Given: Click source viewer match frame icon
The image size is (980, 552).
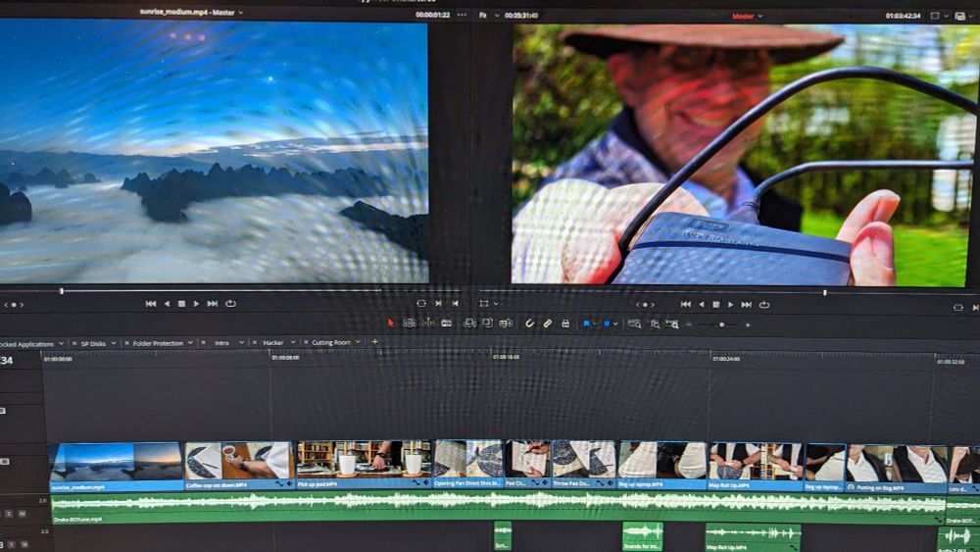Looking at the screenshot, I should 421,303.
